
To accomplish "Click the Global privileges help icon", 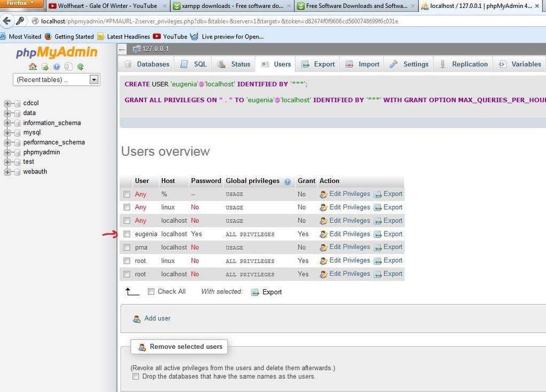I will pyautogui.click(x=287, y=181).
